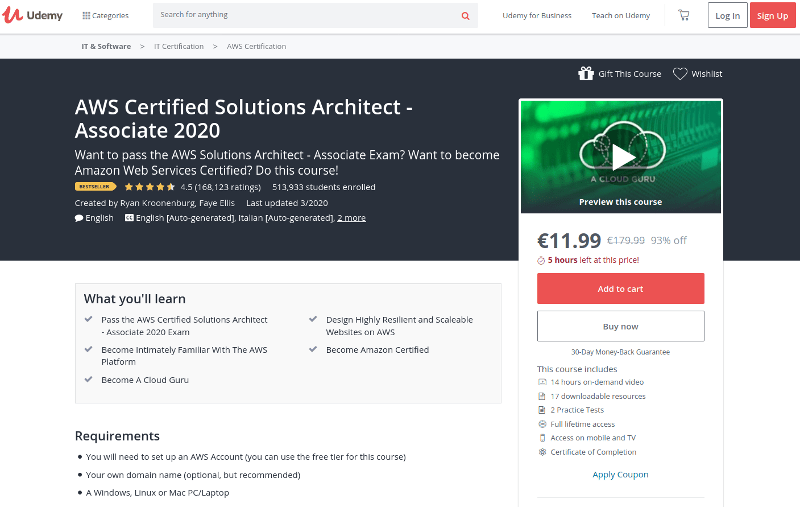The width and height of the screenshot is (800, 507).
Task: Click the Sign Up button
Action: [x=772, y=15]
